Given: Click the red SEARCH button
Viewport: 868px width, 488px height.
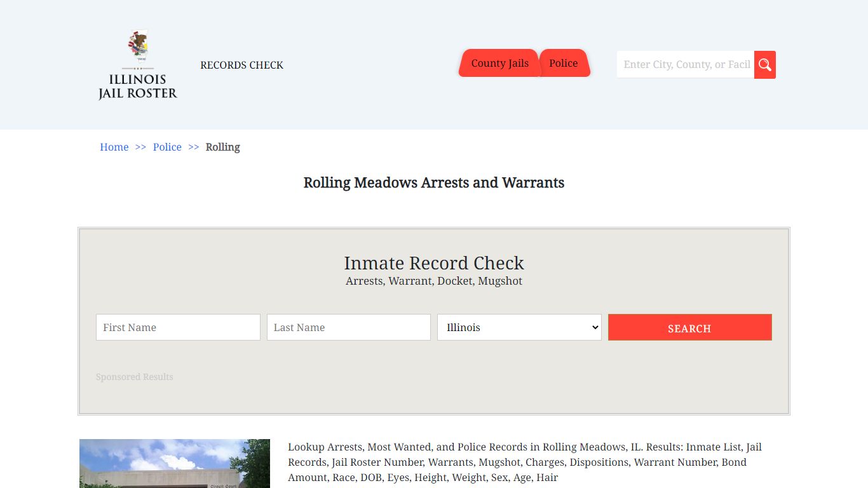Looking at the screenshot, I should pos(690,327).
